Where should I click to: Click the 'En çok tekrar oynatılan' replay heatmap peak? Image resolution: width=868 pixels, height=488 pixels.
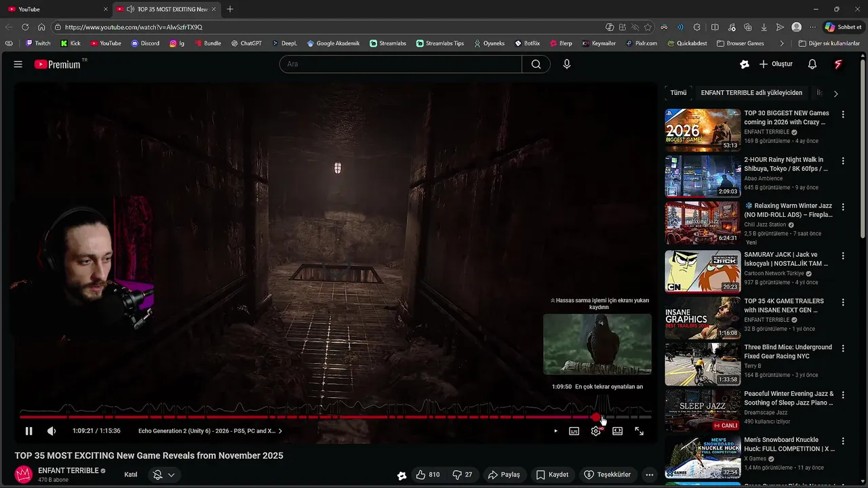click(604, 405)
